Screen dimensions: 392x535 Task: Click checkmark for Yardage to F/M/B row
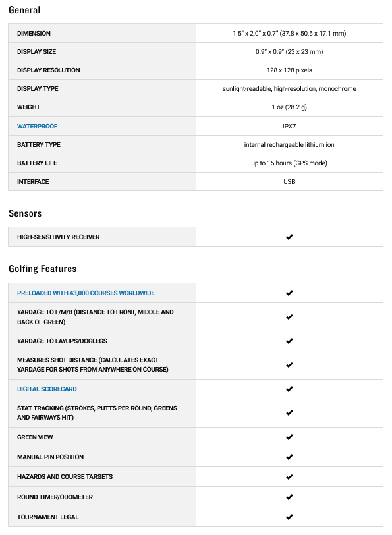coord(289,317)
